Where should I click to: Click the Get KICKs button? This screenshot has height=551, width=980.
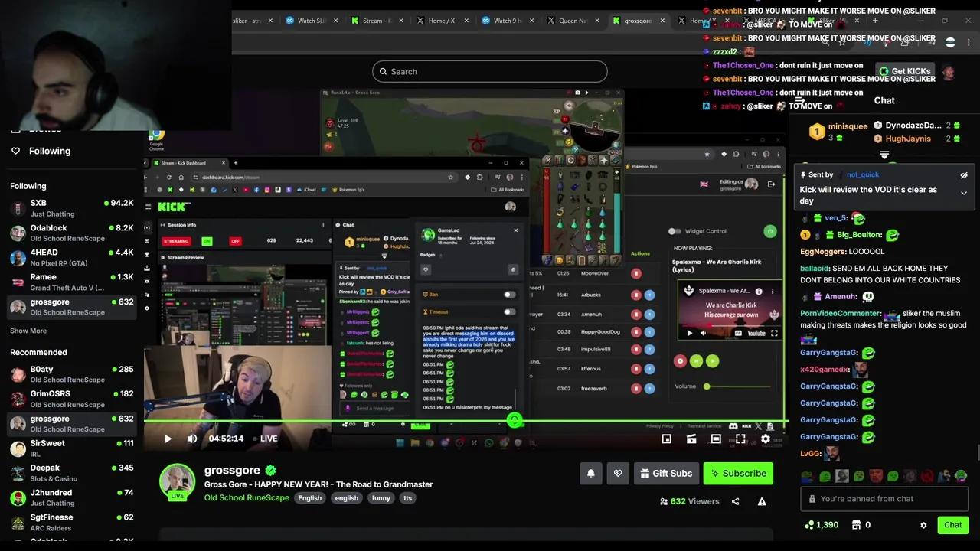(904, 71)
